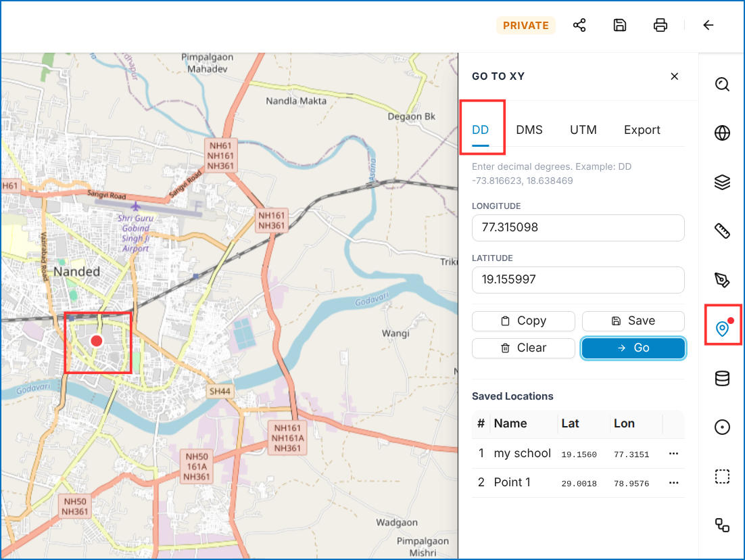Click the Shri Guru Gobind Singh Ji Airport icon
Viewport: 745px width, 560px height.
(x=135, y=206)
